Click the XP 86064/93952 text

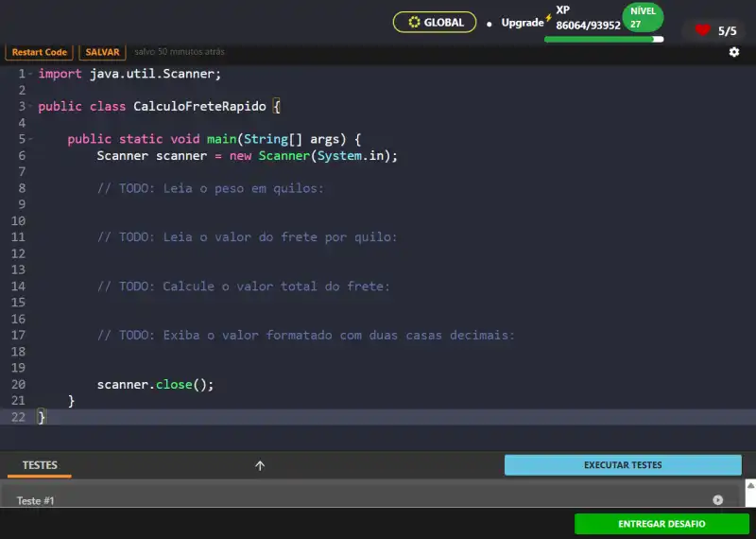pos(588,18)
